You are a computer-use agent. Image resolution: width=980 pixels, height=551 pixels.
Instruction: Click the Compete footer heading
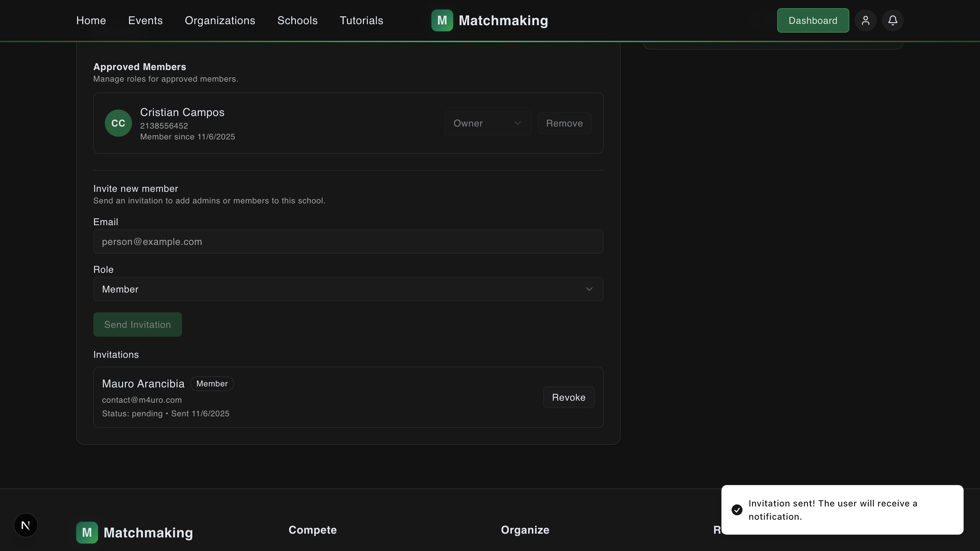pyautogui.click(x=313, y=530)
